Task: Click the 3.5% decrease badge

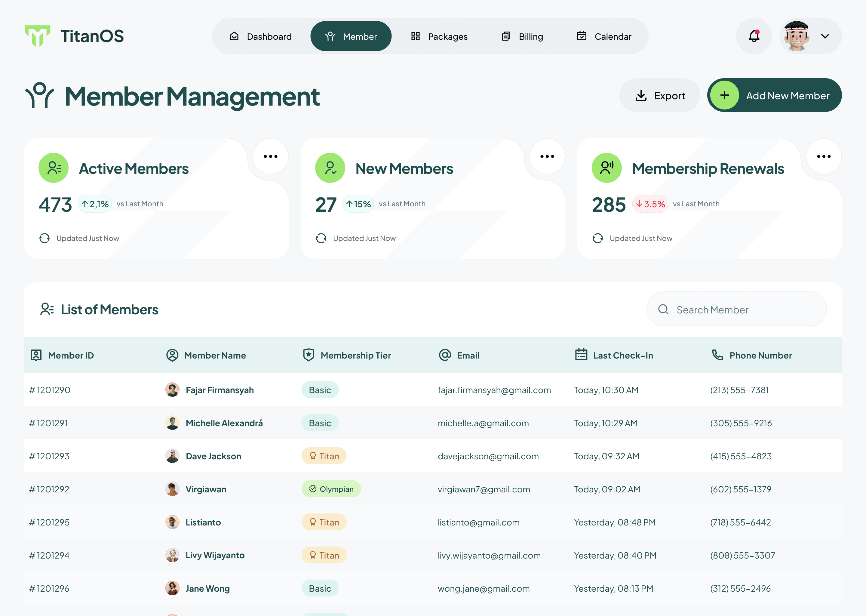Action: coord(650,204)
